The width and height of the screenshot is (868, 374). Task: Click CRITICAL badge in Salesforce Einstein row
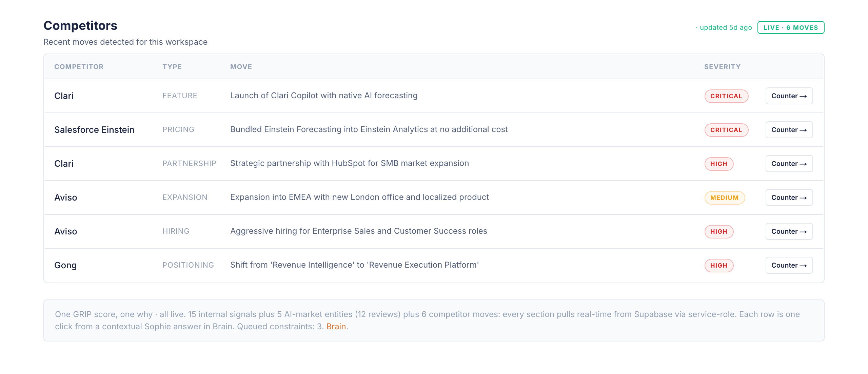pos(726,130)
